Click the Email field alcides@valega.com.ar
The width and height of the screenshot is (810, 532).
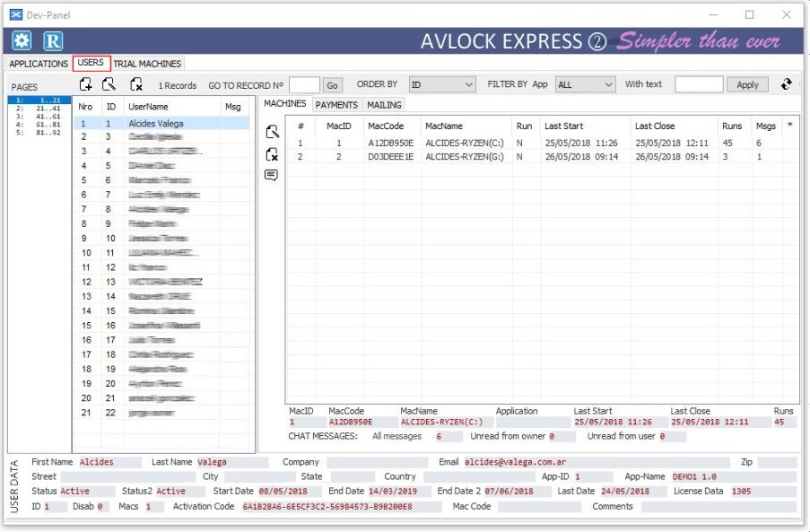point(597,462)
